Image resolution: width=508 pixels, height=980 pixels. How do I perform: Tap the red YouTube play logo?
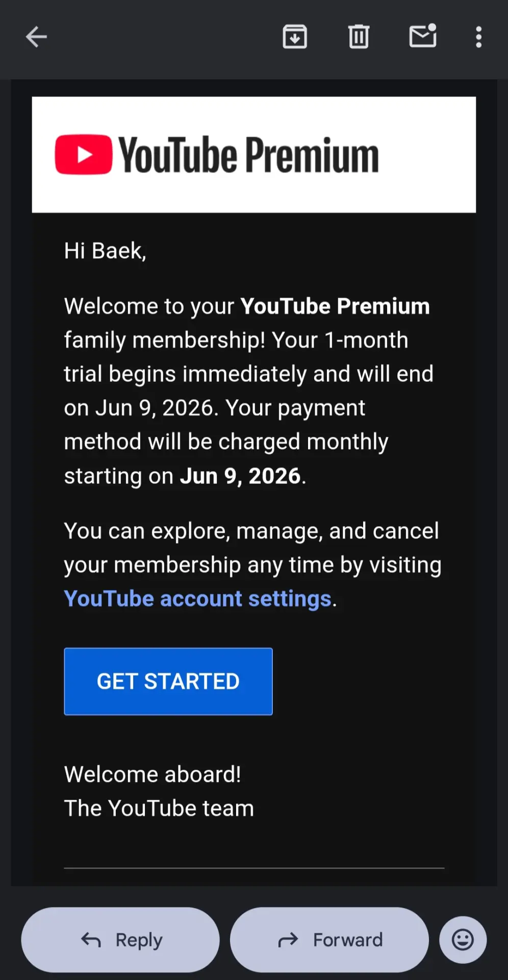pyautogui.click(x=84, y=155)
